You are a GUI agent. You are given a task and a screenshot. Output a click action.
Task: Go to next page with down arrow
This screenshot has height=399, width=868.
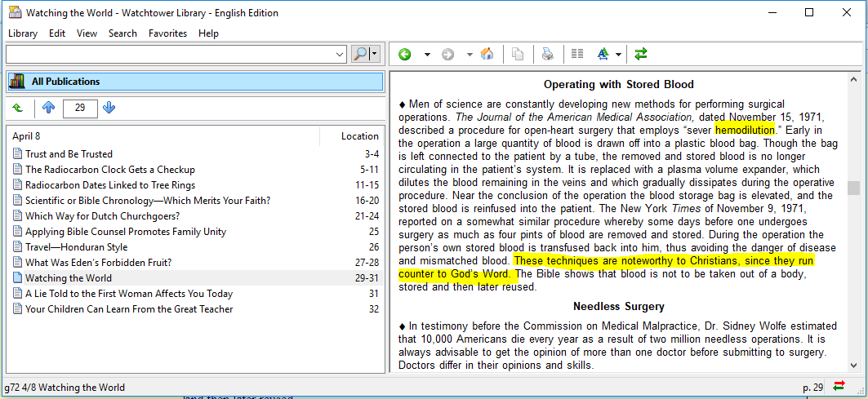point(109,108)
